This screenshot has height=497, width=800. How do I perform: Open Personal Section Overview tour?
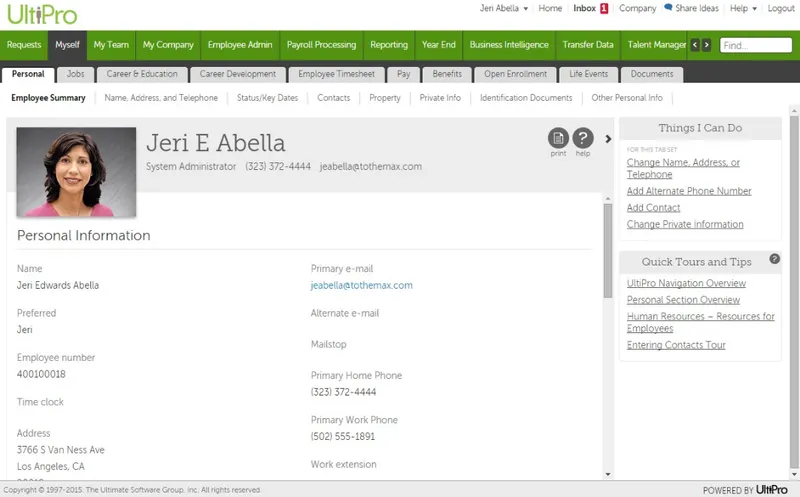[683, 300]
